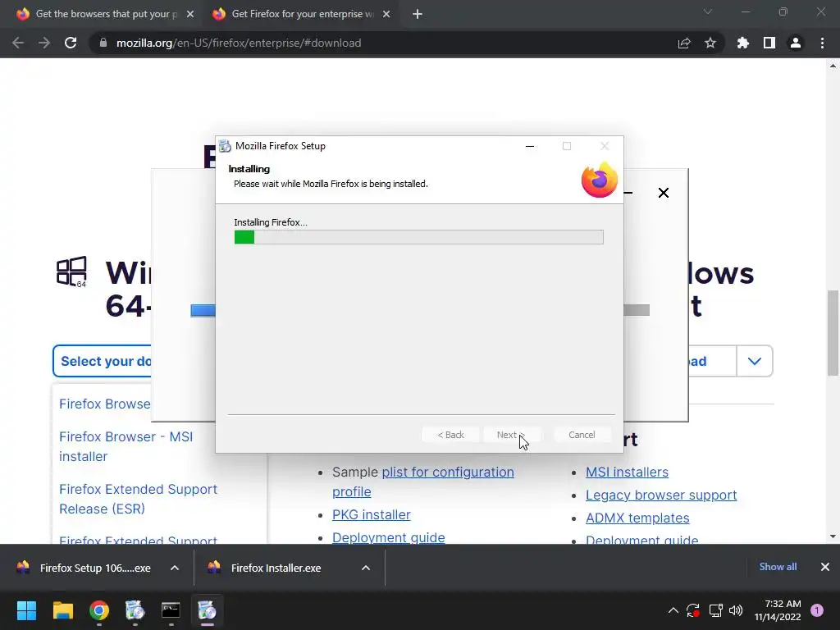Open the Chrome three-dot menu
This screenshot has width=840, height=630.
coord(822,43)
